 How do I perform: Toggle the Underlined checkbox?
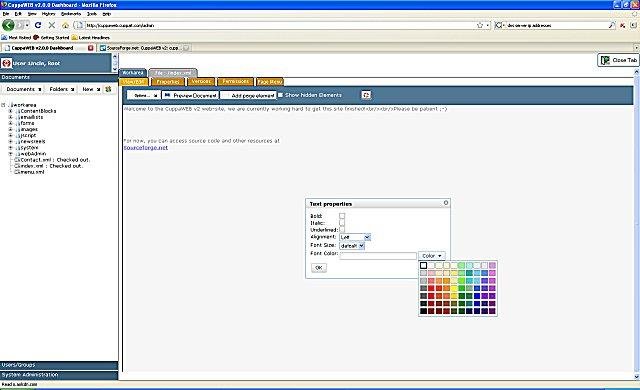[342, 230]
